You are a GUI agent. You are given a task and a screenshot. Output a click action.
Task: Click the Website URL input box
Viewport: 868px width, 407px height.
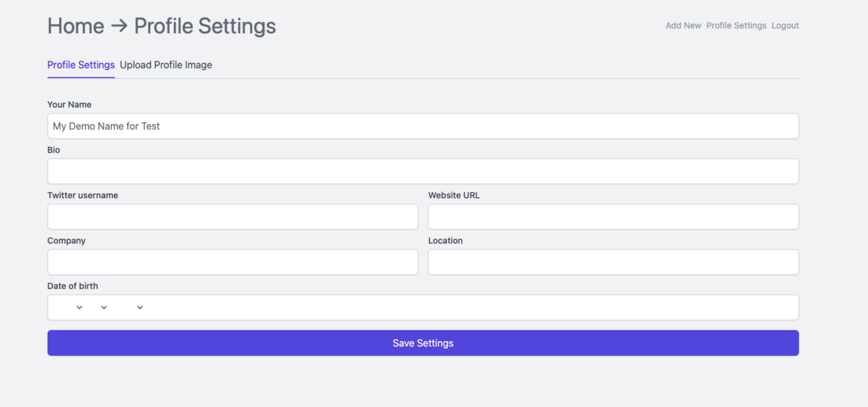coord(613,217)
